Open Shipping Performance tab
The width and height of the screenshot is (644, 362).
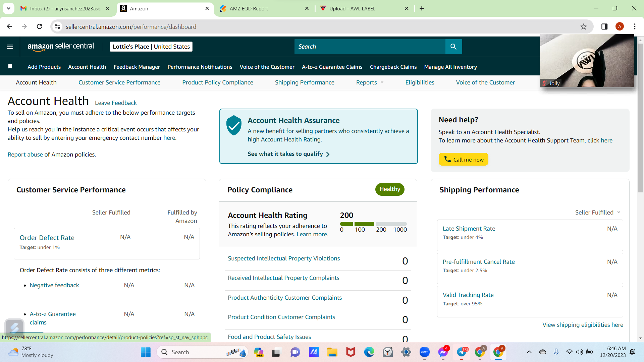(x=305, y=82)
